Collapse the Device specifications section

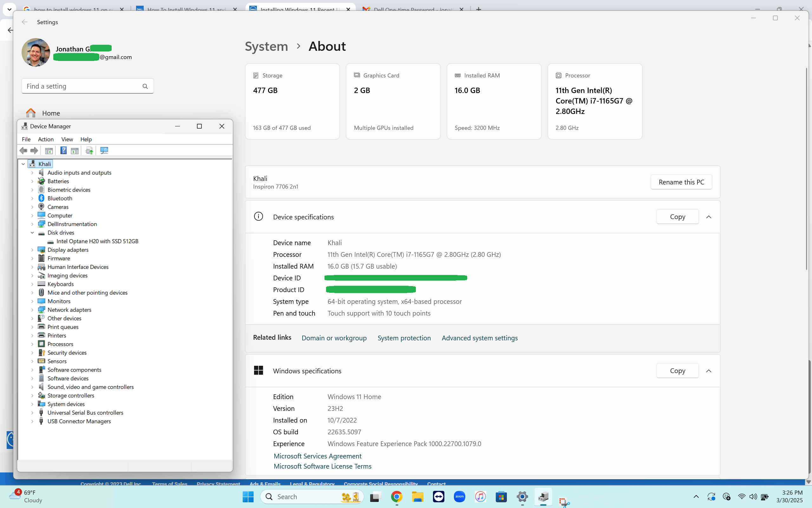coord(709,217)
